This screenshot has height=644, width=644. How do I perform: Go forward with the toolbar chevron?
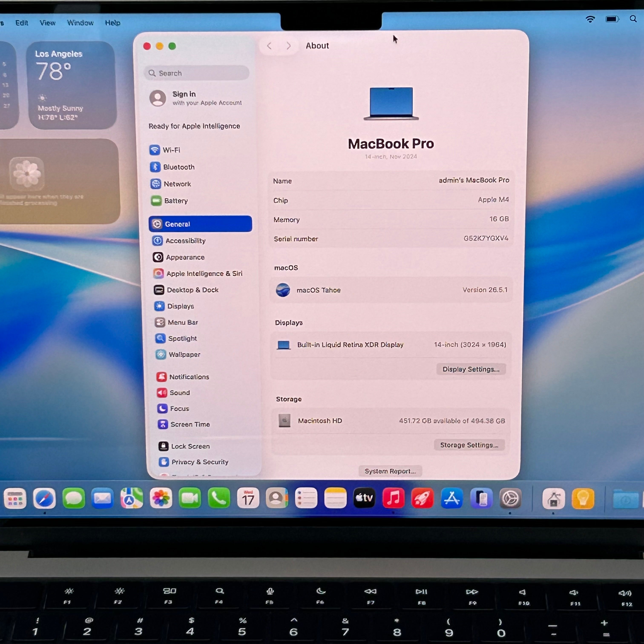(289, 46)
